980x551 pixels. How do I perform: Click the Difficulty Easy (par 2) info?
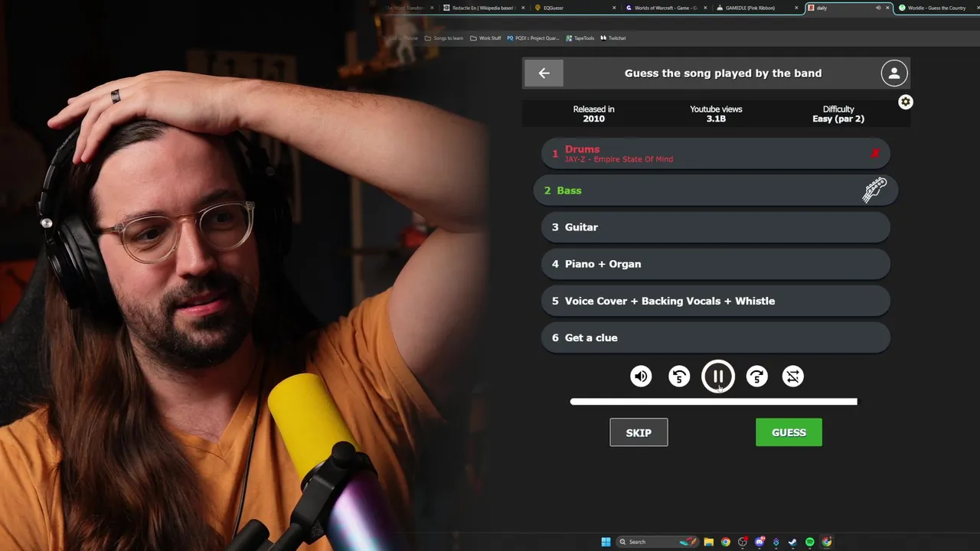point(838,114)
